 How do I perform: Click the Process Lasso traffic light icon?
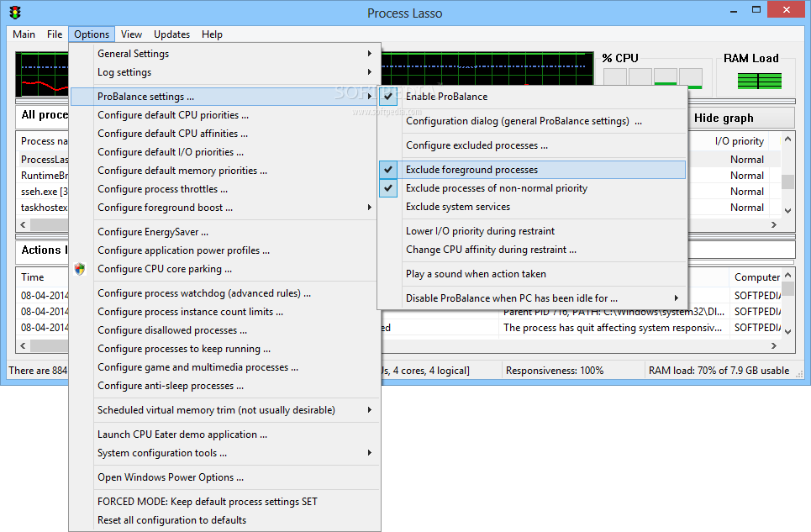pos(15,13)
